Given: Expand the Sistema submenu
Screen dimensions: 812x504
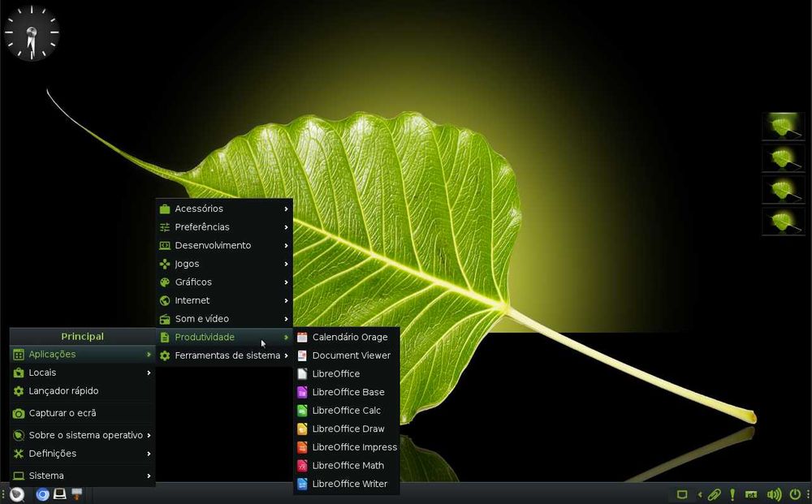Looking at the screenshot, I should click(82, 476).
